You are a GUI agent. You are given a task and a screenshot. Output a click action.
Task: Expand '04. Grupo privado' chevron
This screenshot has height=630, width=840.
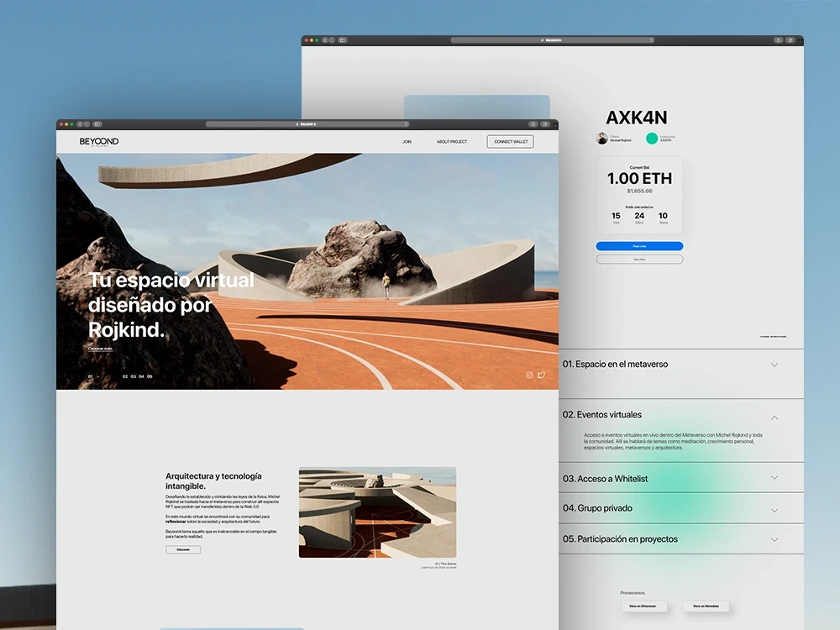[x=774, y=510]
